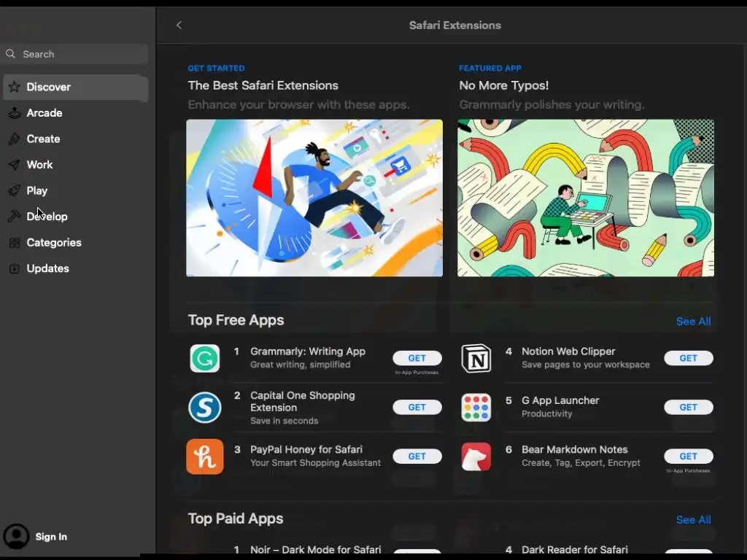Open Updates in the sidebar

[x=76, y=268]
